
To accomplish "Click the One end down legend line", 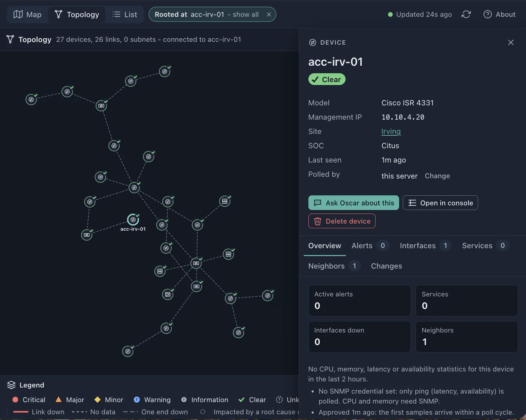I will click(x=130, y=412).
